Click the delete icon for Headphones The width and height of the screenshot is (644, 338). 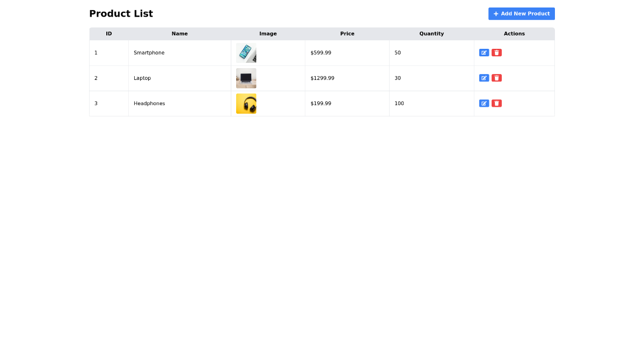point(496,103)
